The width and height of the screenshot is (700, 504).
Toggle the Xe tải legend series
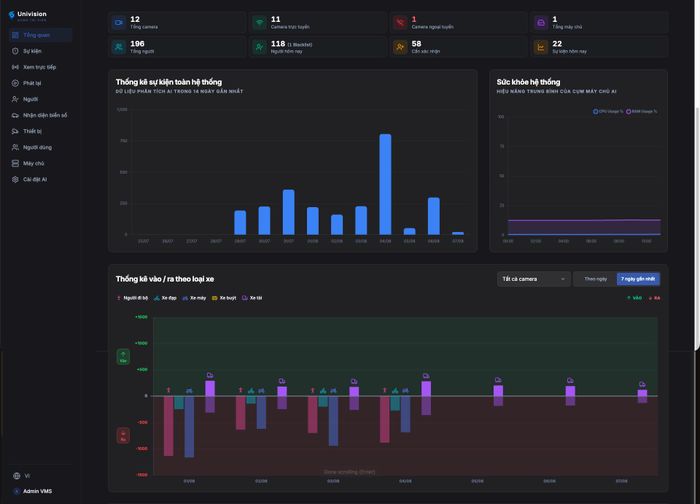pos(252,298)
